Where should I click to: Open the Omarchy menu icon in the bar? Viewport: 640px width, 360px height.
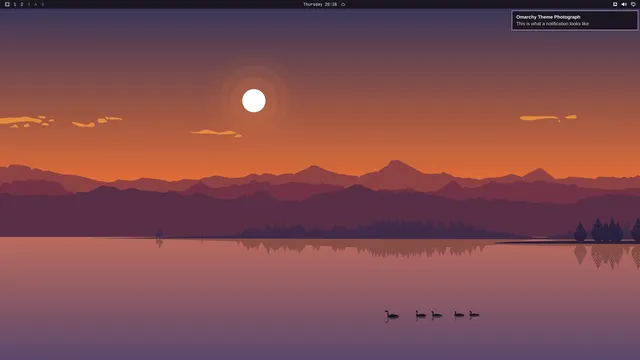[7, 4]
